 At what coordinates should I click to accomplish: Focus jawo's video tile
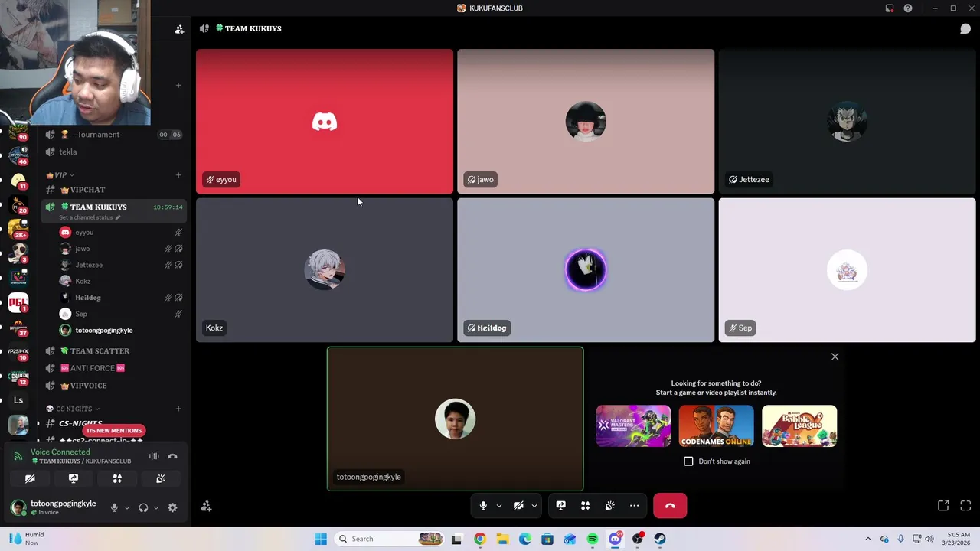(x=586, y=121)
